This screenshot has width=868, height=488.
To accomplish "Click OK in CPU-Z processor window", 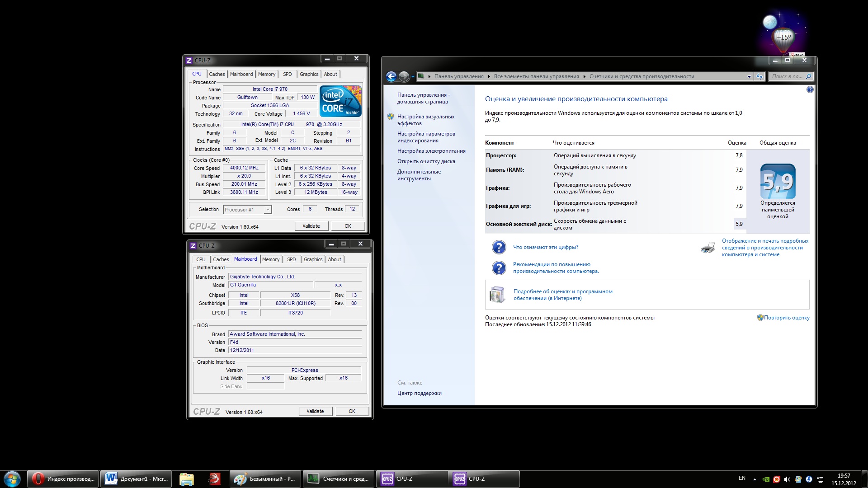I will click(348, 226).
